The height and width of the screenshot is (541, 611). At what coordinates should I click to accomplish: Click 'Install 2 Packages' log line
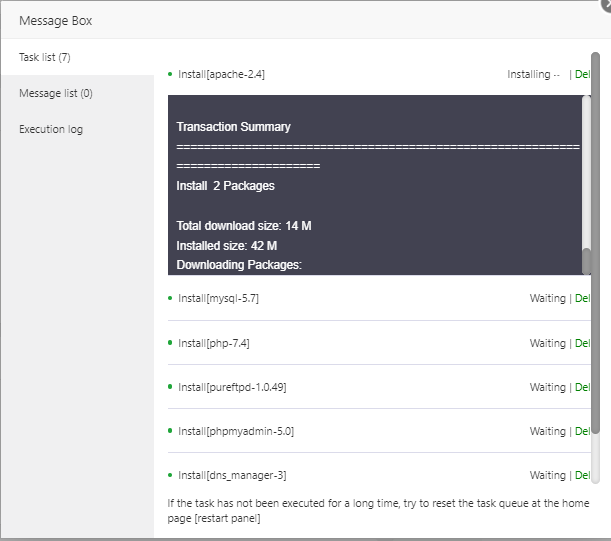coord(225,186)
